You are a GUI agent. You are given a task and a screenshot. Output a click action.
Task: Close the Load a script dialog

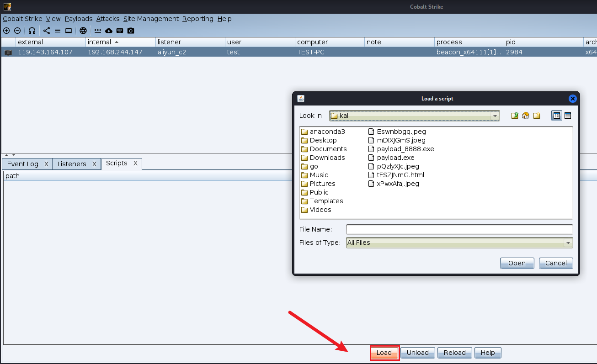click(572, 99)
